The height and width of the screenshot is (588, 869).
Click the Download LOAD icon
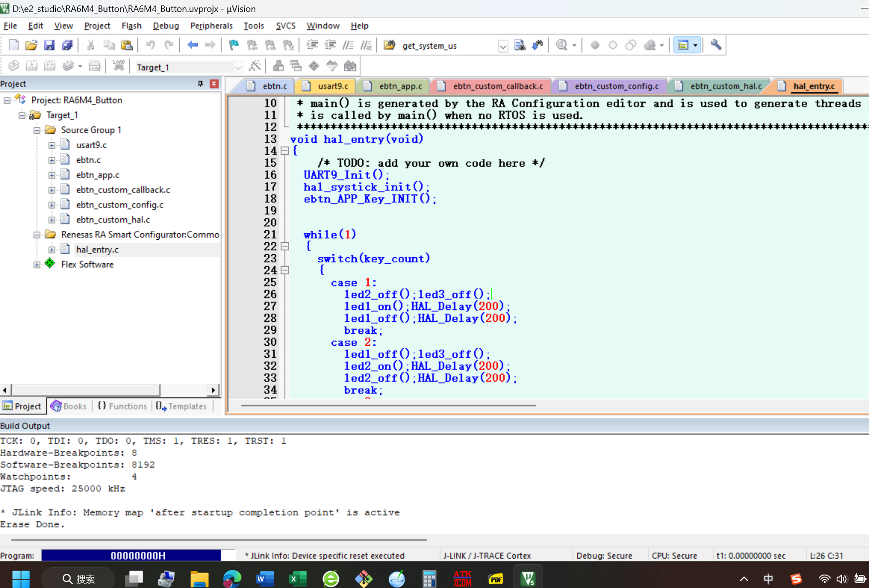119,66
